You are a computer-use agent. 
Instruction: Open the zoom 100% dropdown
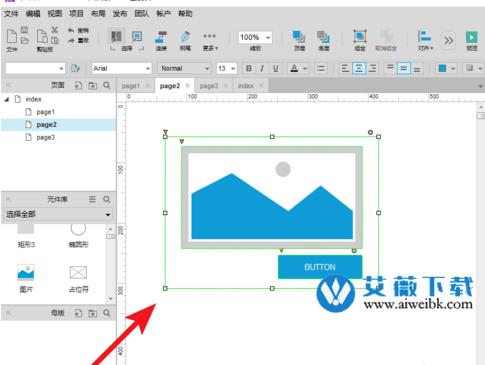[255, 37]
